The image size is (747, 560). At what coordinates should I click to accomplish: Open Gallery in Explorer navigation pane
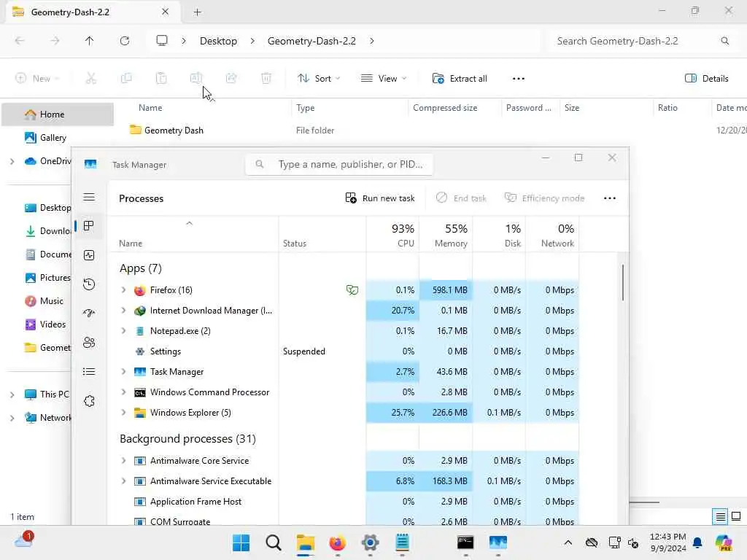46,138
